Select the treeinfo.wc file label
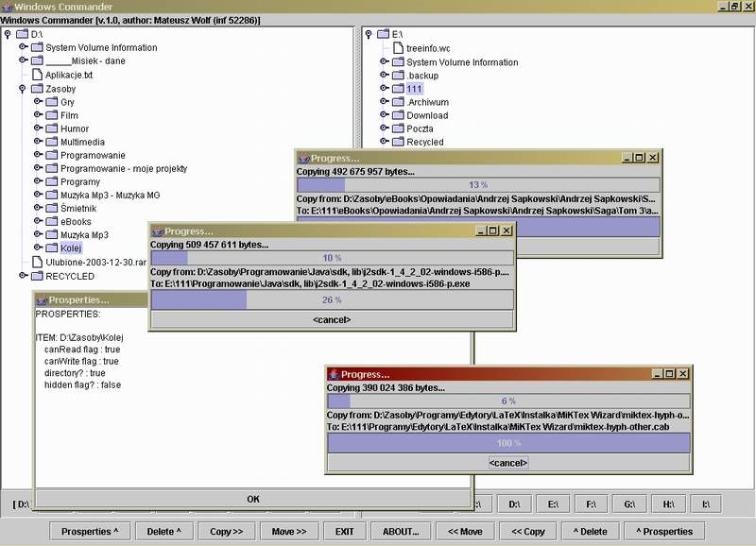The width and height of the screenshot is (756, 546). [x=428, y=48]
